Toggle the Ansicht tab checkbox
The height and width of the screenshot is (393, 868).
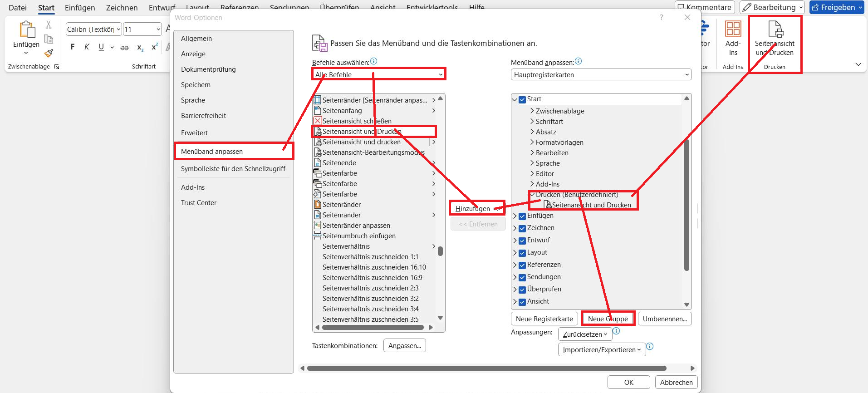click(x=522, y=302)
